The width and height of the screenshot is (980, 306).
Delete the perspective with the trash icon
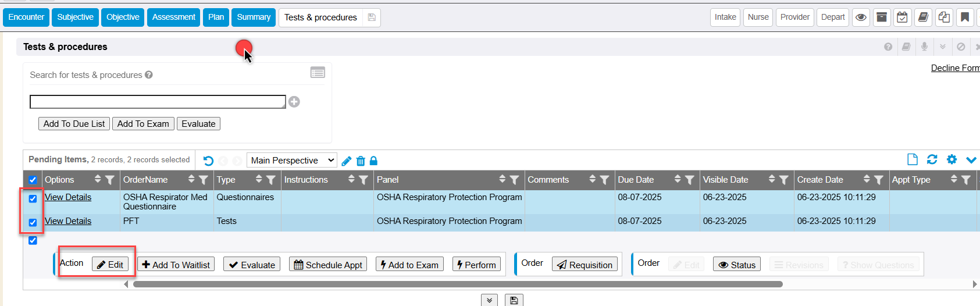click(x=361, y=161)
